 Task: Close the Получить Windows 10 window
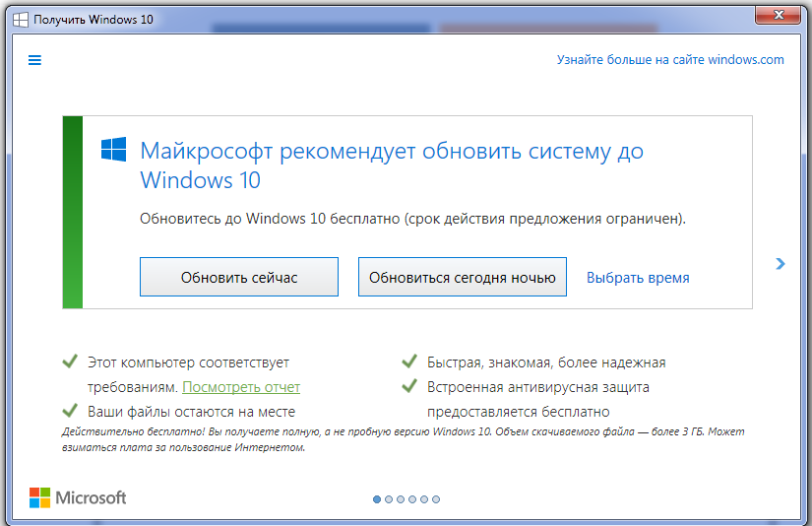coord(778,16)
